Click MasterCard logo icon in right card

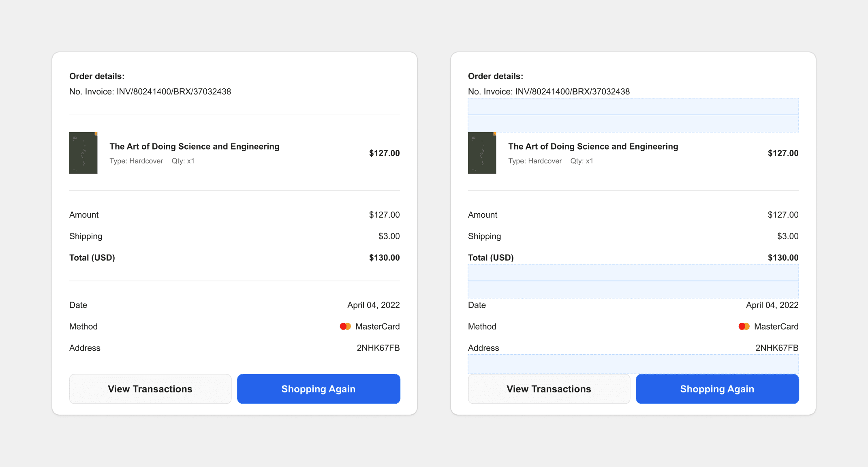[744, 326]
